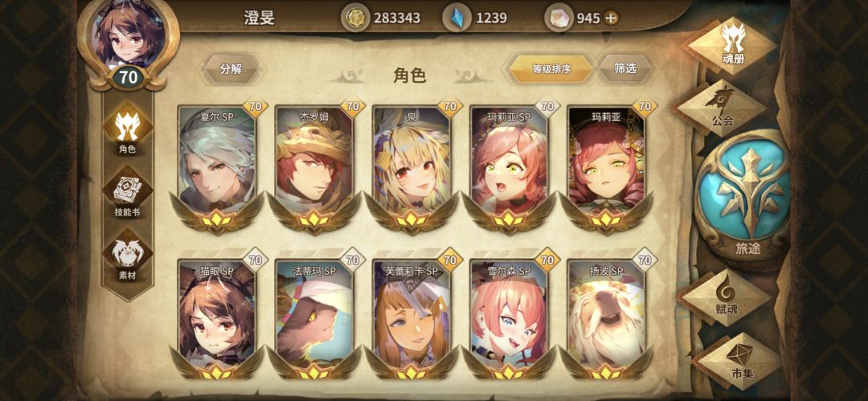Add crystals with the plus icon

(x=610, y=18)
